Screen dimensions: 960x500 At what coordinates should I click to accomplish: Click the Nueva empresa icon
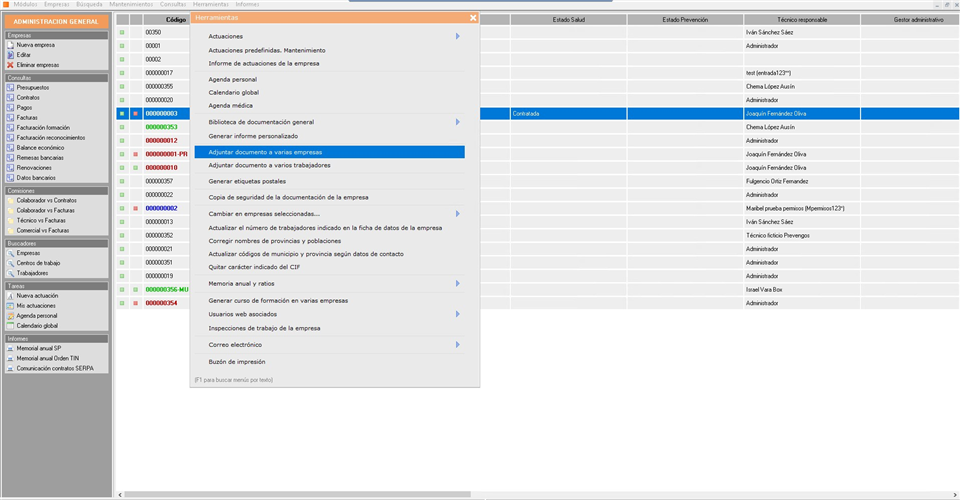11,45
